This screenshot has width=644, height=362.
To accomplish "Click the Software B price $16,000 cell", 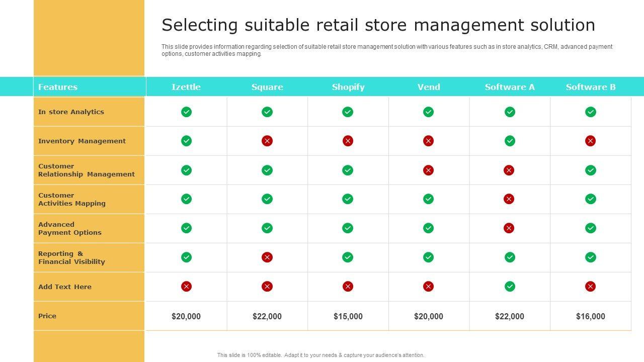I will click(591, 316).
